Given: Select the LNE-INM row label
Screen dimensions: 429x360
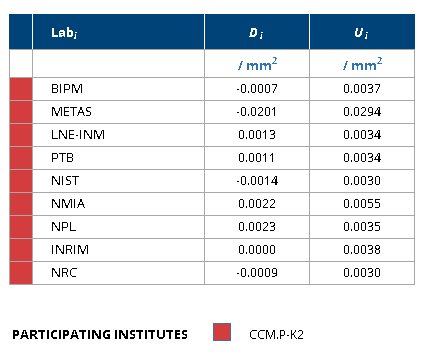Looking at the screenshot, I should click(x=78, y=135).
